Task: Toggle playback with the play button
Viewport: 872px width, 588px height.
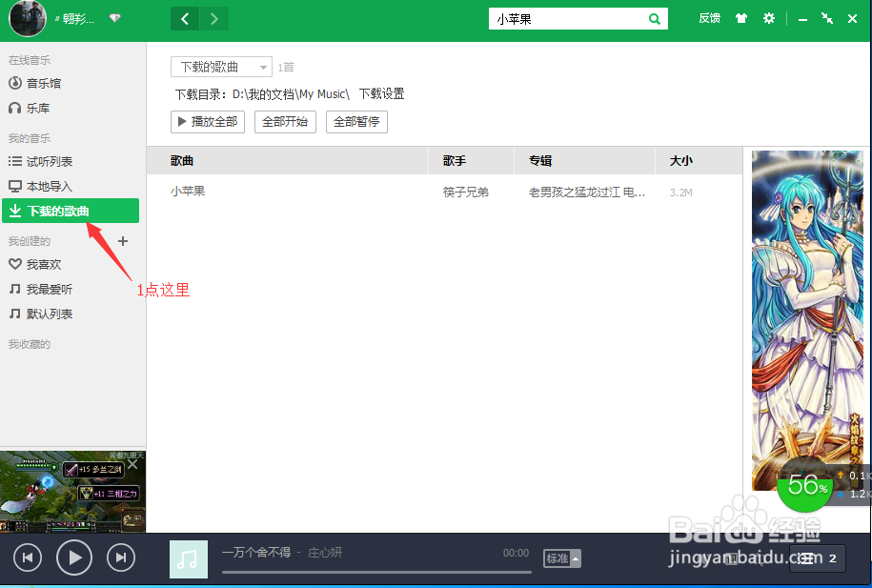Action: [x=73, y=558]
